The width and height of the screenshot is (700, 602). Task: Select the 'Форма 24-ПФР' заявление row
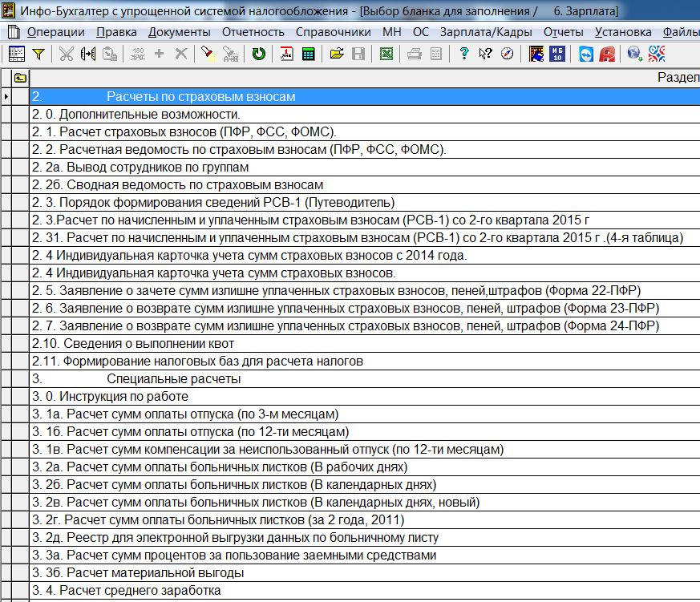365,326
